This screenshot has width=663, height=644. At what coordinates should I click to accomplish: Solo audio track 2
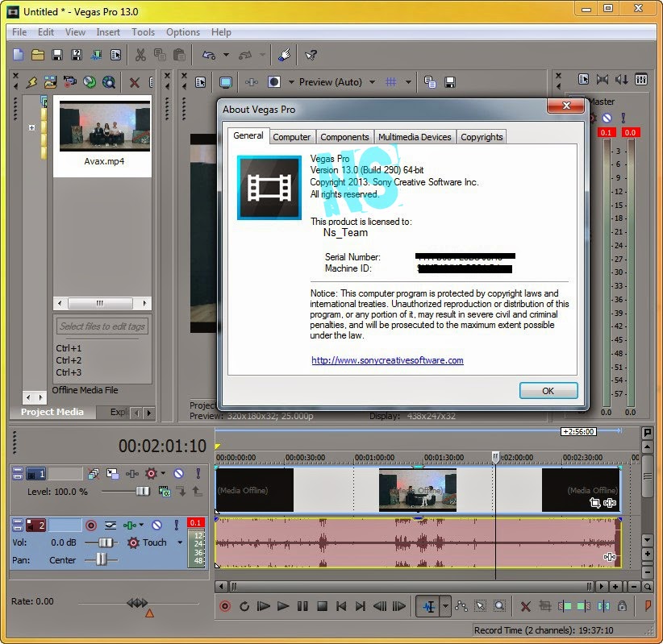[177, 526]
